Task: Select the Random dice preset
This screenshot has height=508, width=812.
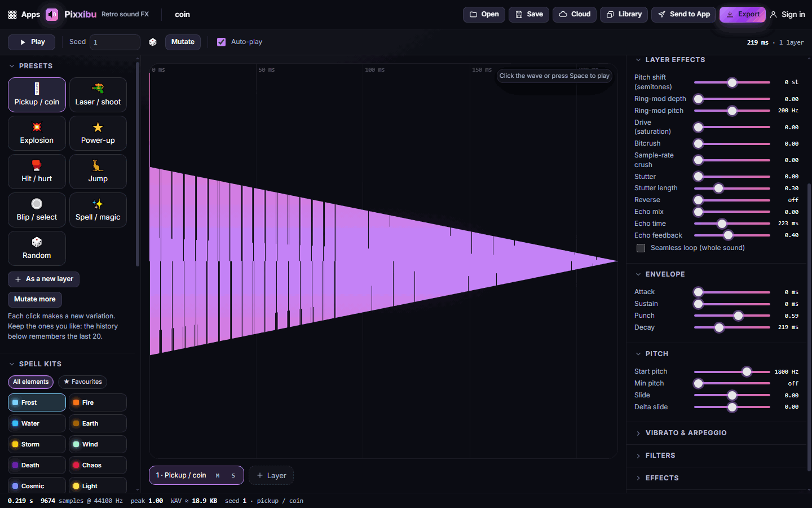Action: click(37, 248)
